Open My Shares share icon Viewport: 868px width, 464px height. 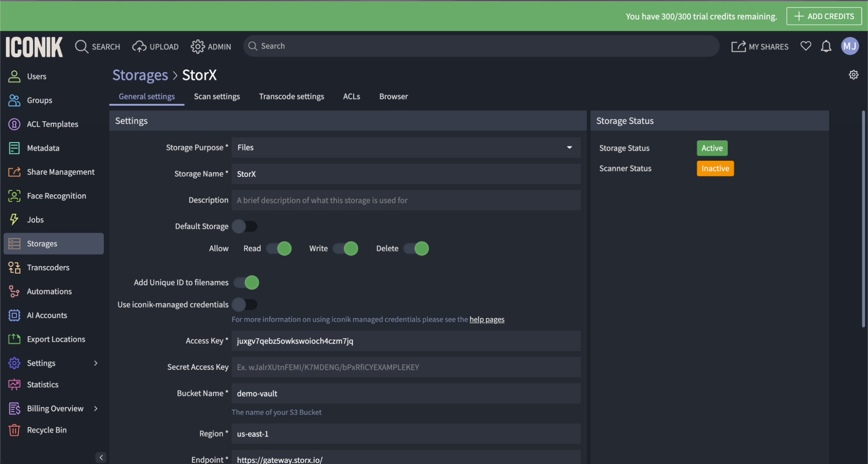738,46
